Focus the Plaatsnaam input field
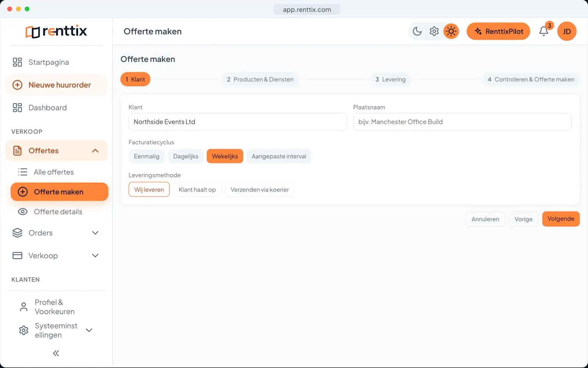The width and height of the screenshot is (588, 368). [x=462, y=122]
